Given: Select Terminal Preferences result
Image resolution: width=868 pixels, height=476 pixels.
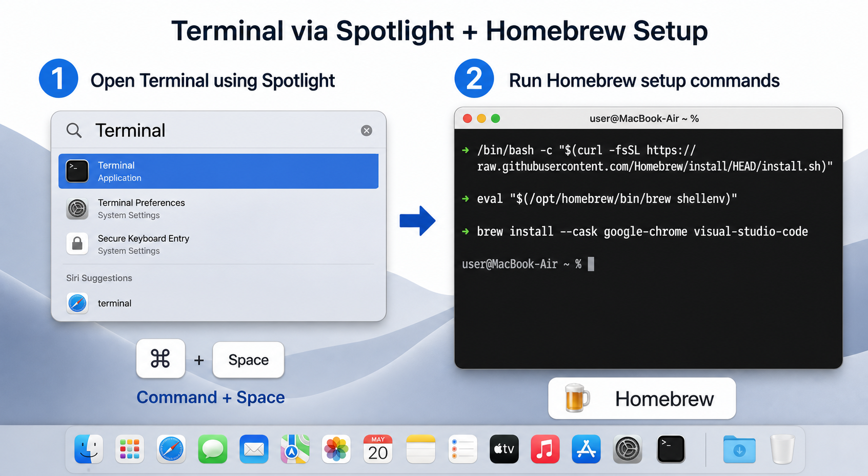Looking at the screenshot, I should coord(218,209).
